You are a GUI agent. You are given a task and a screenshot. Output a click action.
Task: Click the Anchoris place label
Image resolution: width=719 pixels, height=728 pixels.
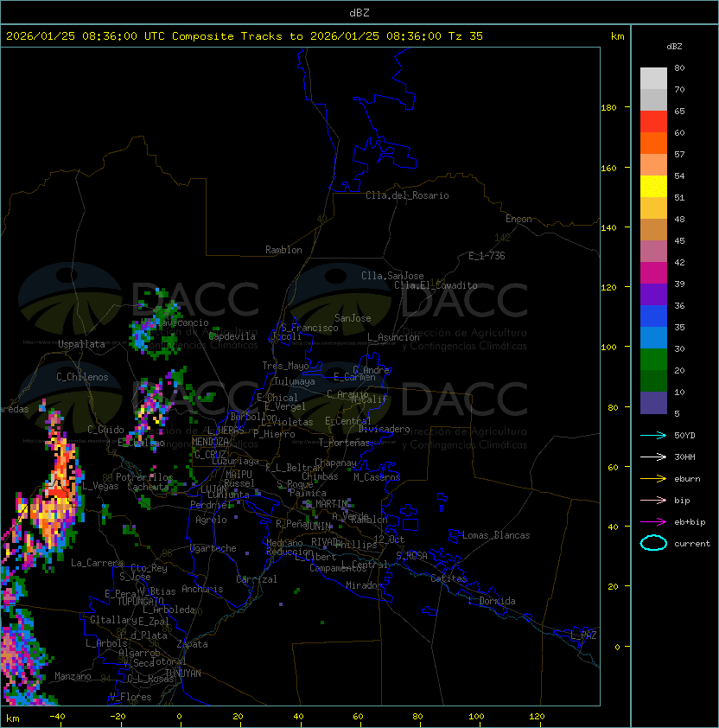click(x=202, y=589)
